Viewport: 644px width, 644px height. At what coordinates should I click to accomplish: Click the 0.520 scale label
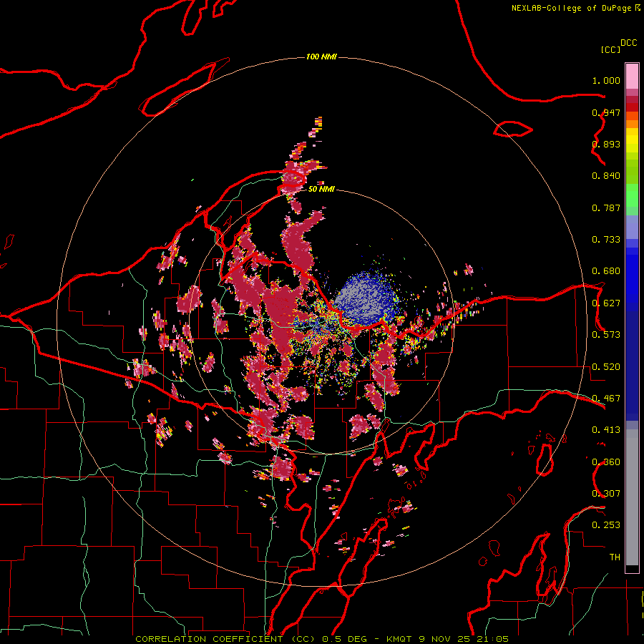click(x=606, y=367)
